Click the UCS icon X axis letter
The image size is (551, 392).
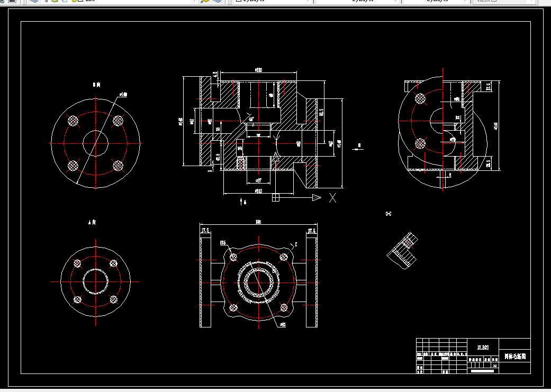332,198
